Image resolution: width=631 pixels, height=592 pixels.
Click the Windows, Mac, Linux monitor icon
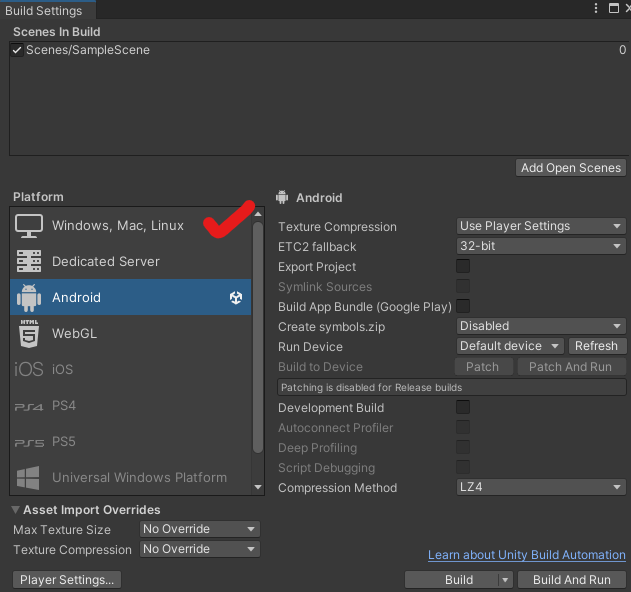coord(29,226)
